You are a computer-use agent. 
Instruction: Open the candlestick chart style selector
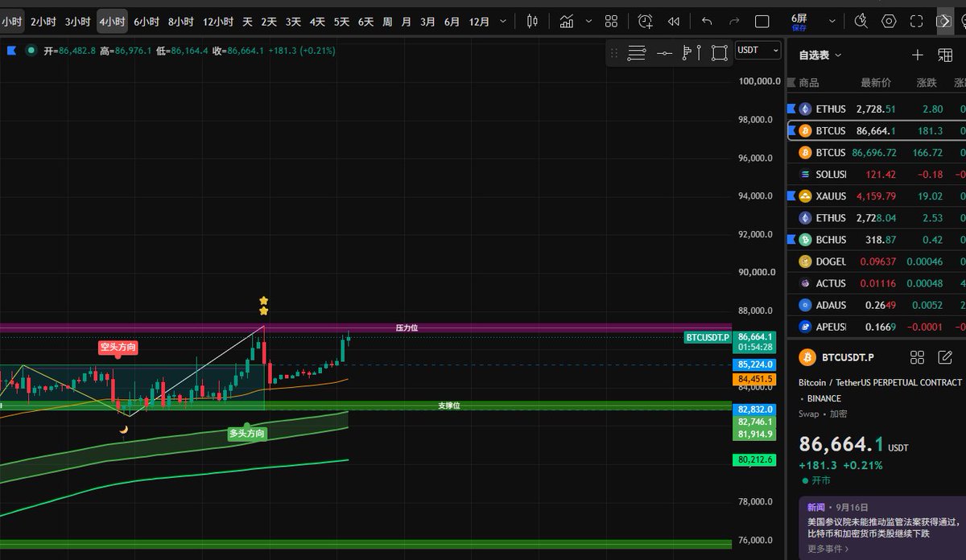(x=531, y=22)
